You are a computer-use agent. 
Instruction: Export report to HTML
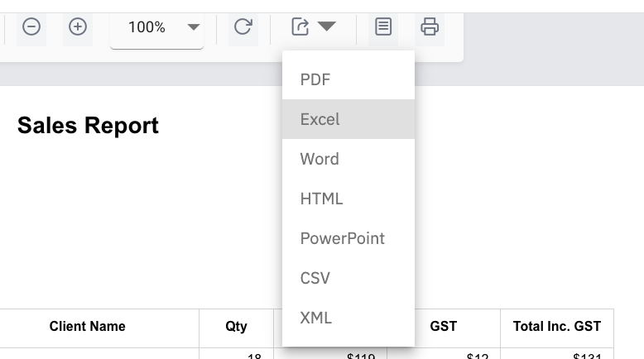(321, 199)
